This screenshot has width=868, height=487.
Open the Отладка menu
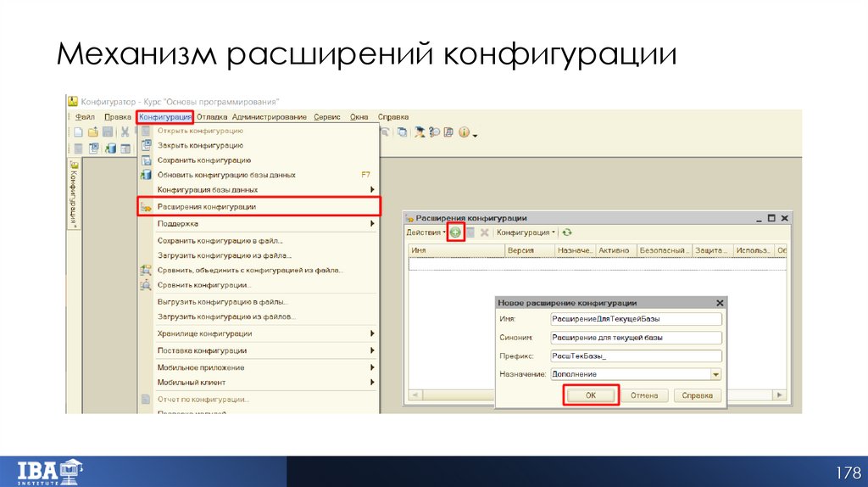point(212,117)
